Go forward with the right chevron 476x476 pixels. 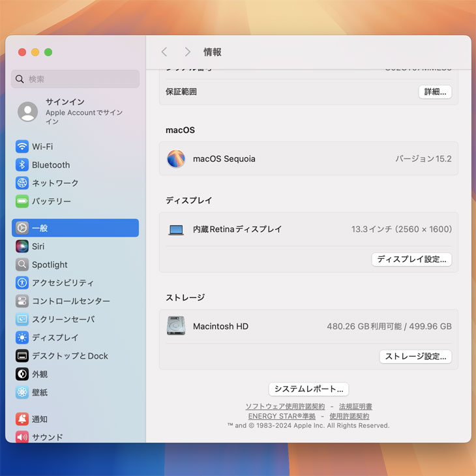[x=188, y=52]
